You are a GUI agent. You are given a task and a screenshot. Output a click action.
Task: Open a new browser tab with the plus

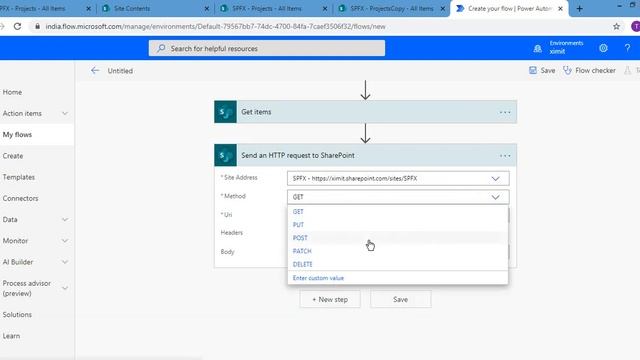click(579, 9)
